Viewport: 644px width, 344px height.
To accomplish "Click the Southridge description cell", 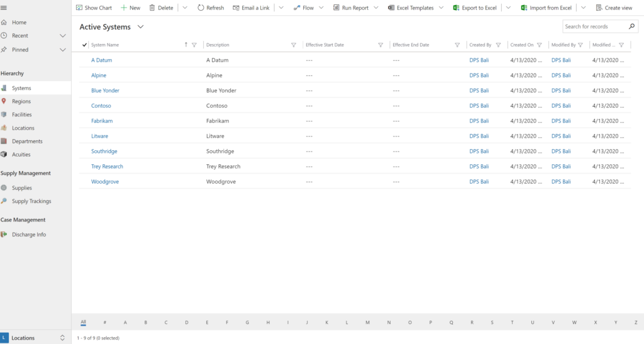I will click(x=220, y=152).
